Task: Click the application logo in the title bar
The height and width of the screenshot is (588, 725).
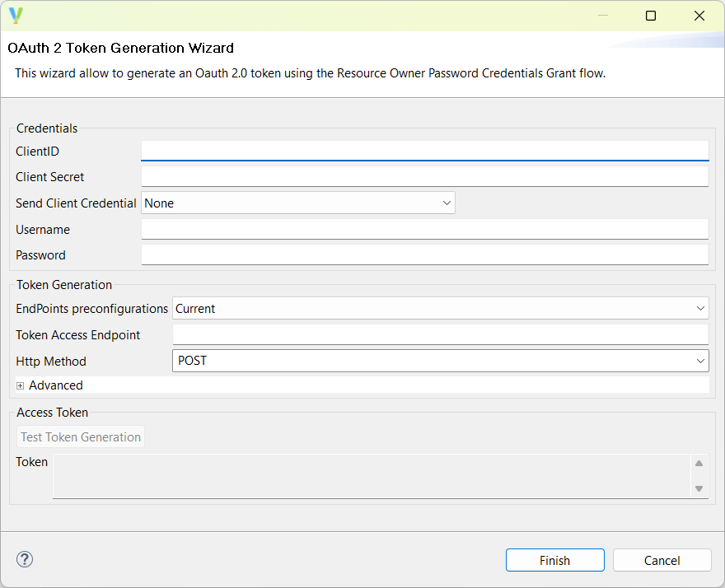Action: tap(16, 15)
